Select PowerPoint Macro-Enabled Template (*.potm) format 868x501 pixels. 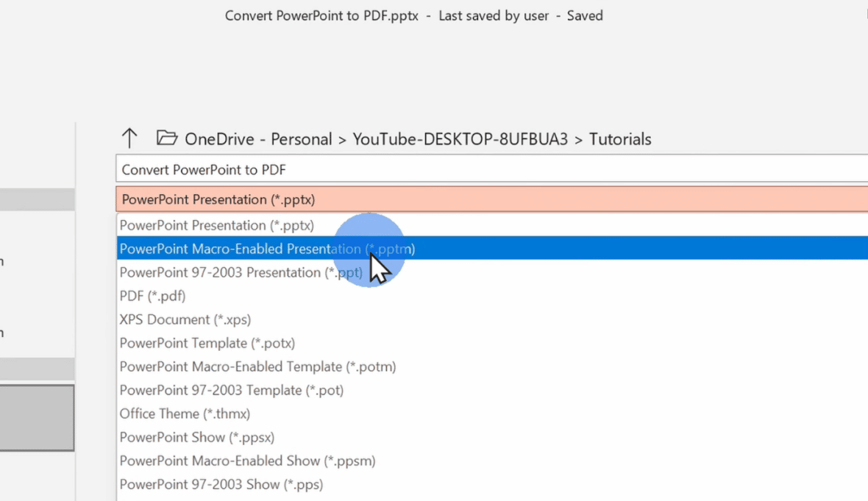point(257,366)
